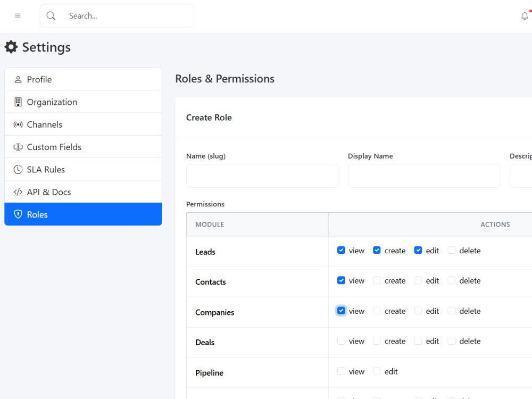The image size is (532, 399).
Task: Click the Deals module label
Action: [x=205, y=342]
